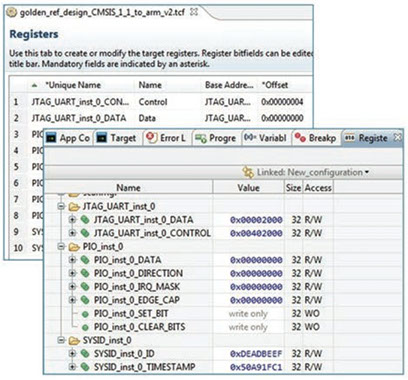Click the SYSID_inst_0_ID register icon
The width and height of the screenshot is (408, 380).
tap(85, 353)
